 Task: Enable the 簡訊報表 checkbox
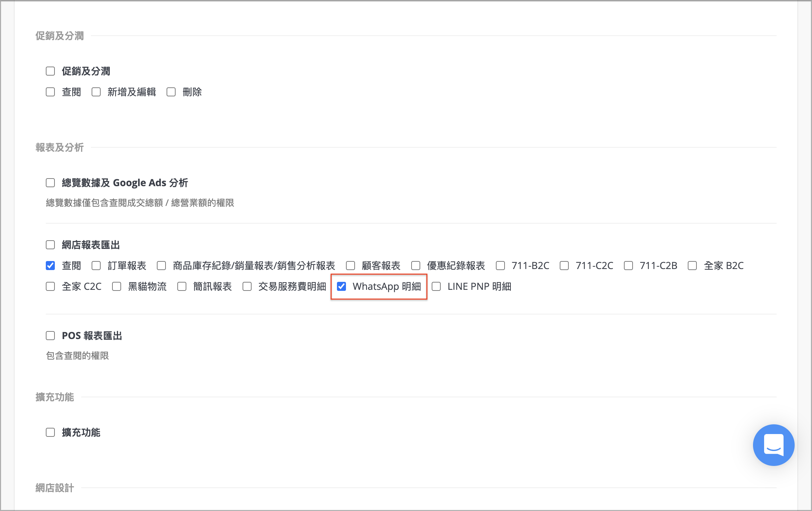click(182, 286)
